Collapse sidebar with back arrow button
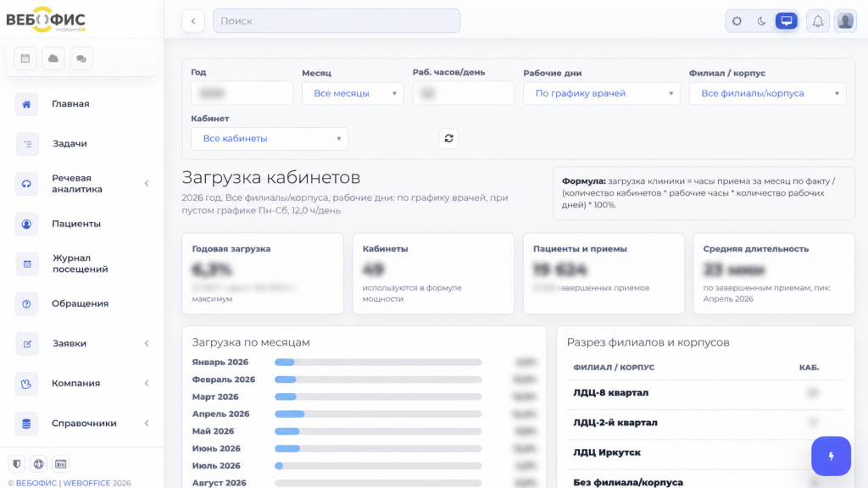This screenshot has width=868, height=488. pyautogui.click(x=193, y=21)
